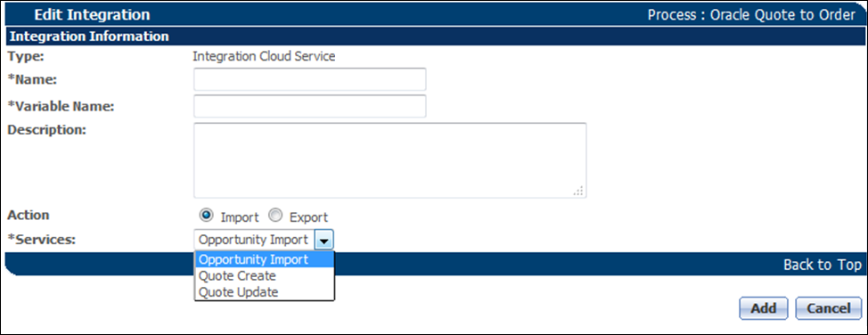Viewport: 868px width, 335px height.
Task: Click the Add button
Action: point(764,308)
